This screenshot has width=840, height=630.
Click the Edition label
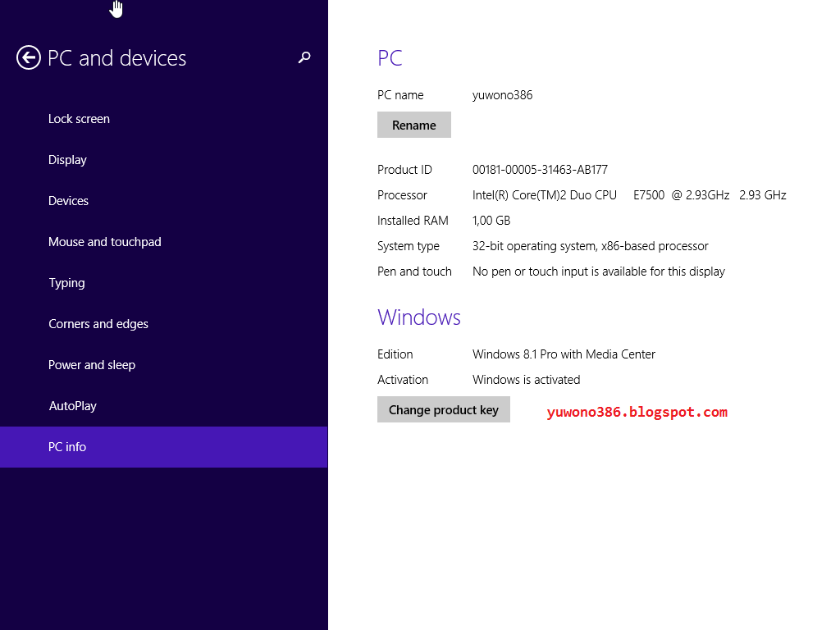coord(395,354)
